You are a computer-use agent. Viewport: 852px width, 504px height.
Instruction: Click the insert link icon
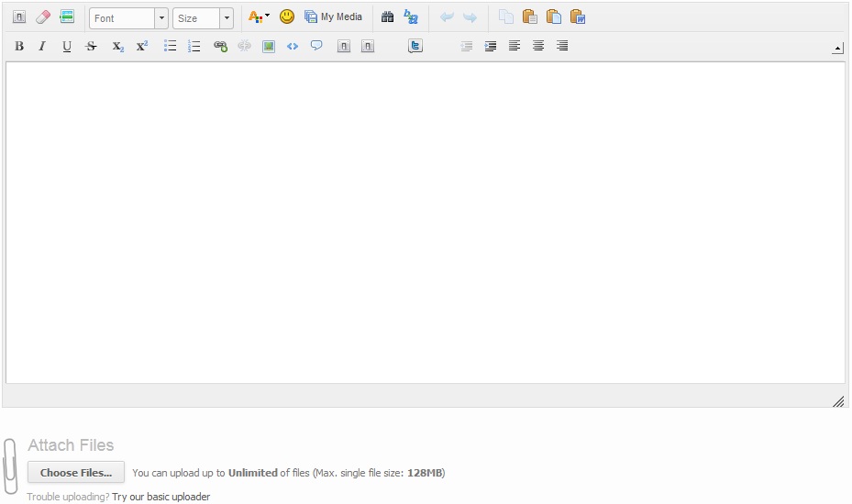[x=220, y=46]
